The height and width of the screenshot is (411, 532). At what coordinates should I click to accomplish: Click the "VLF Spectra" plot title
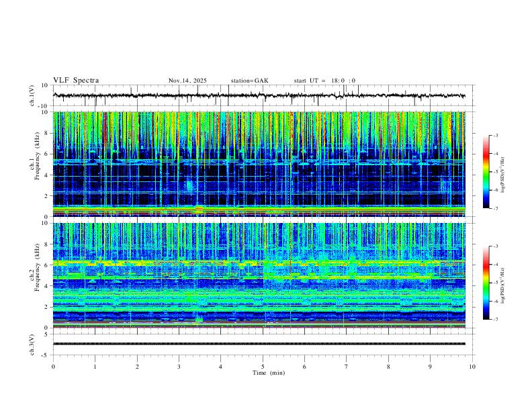click(76, 81)
